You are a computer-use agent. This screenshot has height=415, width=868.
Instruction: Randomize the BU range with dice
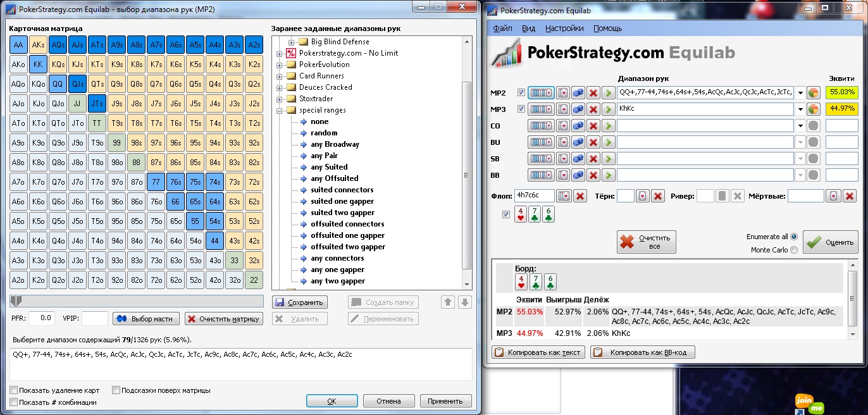pos(578,142)
